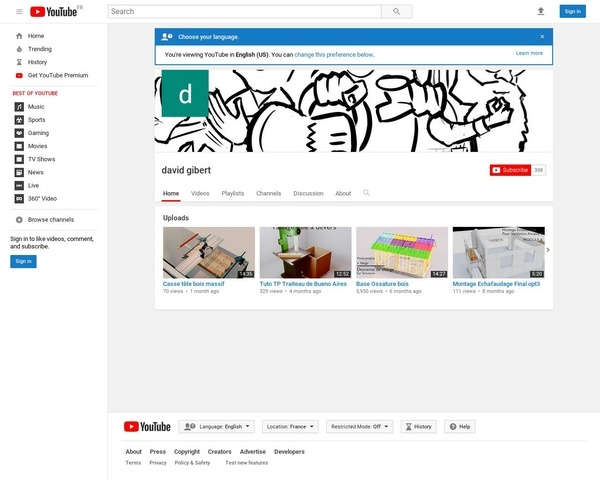The height and width of the screenshot is (480, 600).
Task: Click the uploads next arrow chevron
Action: coord(548,250)
